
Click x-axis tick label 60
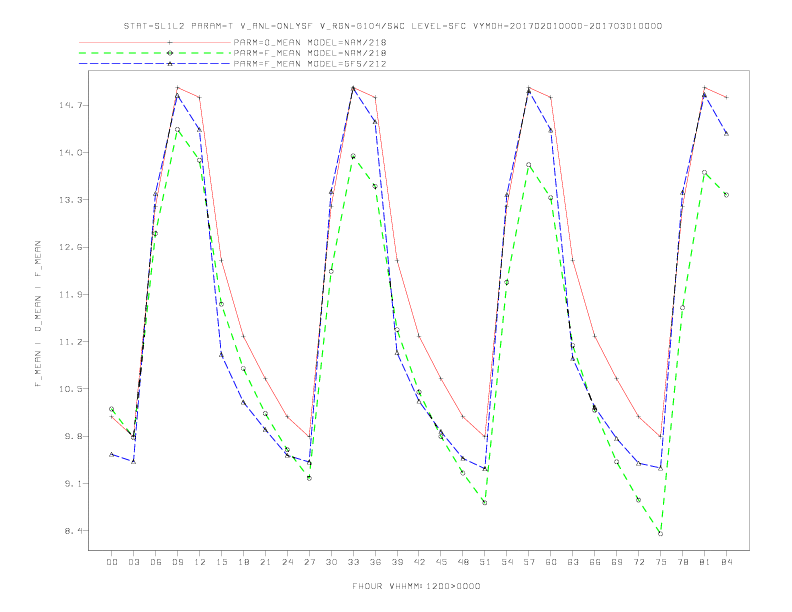(551, 562)
